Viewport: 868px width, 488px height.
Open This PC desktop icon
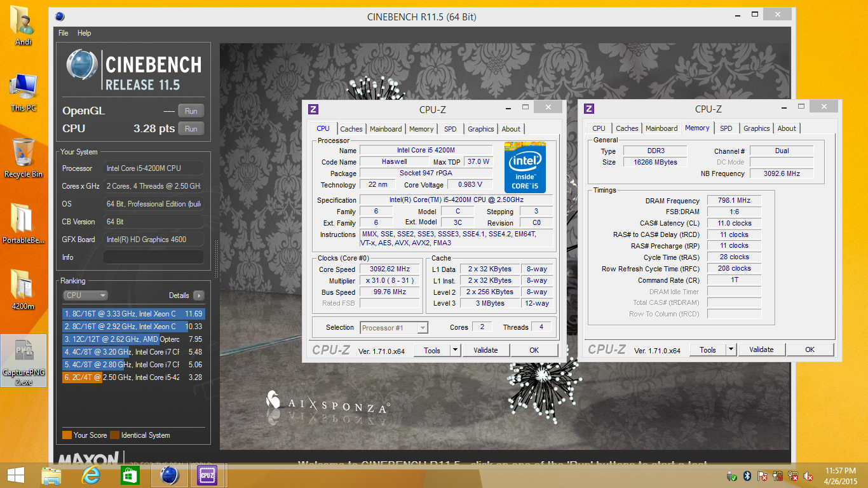(x=24, y=93)
